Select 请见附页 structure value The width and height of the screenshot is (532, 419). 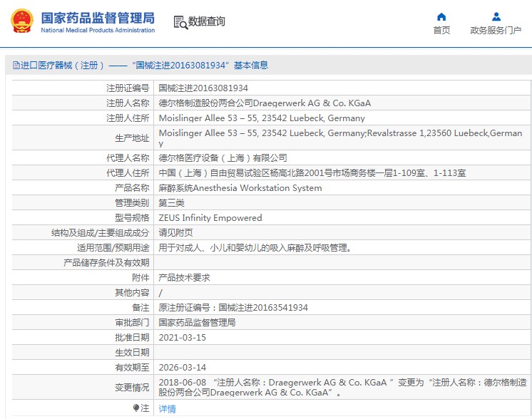(175, 232)
